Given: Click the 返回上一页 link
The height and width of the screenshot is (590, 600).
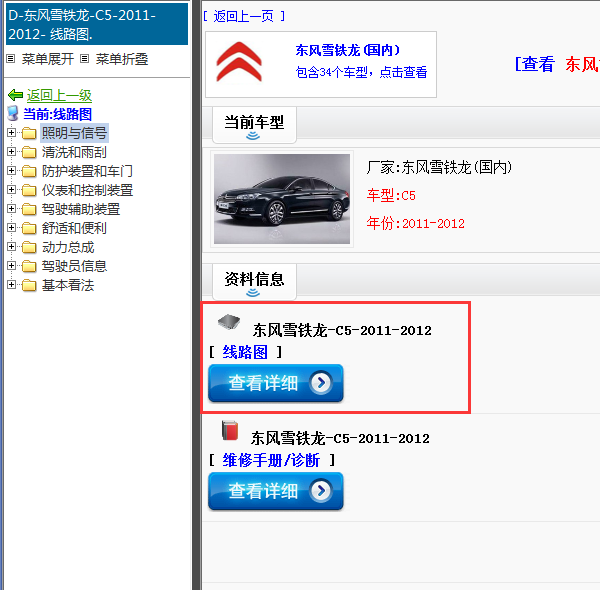Looking at the screenshot, I should coord(244,16).
